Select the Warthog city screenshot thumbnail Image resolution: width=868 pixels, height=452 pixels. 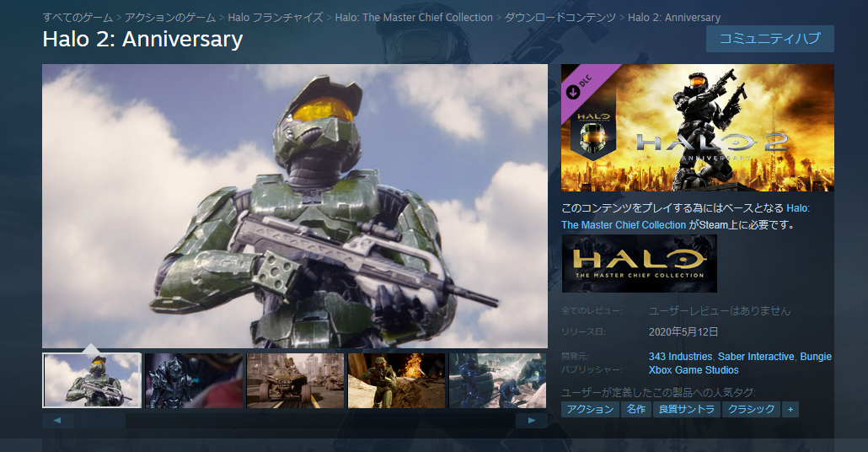(x=295, y=380)
